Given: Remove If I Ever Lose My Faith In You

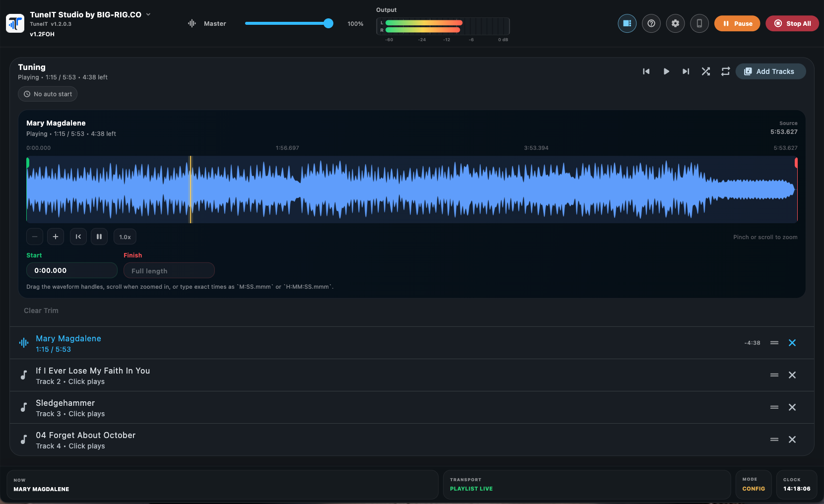Looking at the screenshot, I should [x=792, y=375].
